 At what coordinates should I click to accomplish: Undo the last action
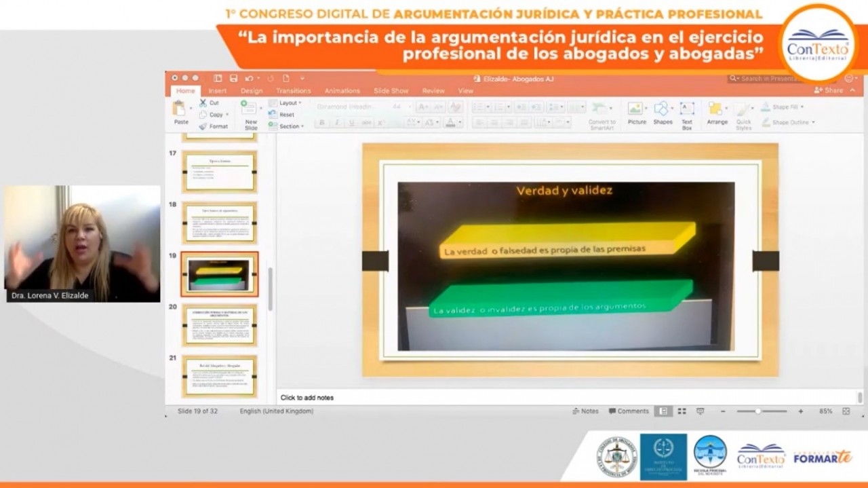coord(250,78)
